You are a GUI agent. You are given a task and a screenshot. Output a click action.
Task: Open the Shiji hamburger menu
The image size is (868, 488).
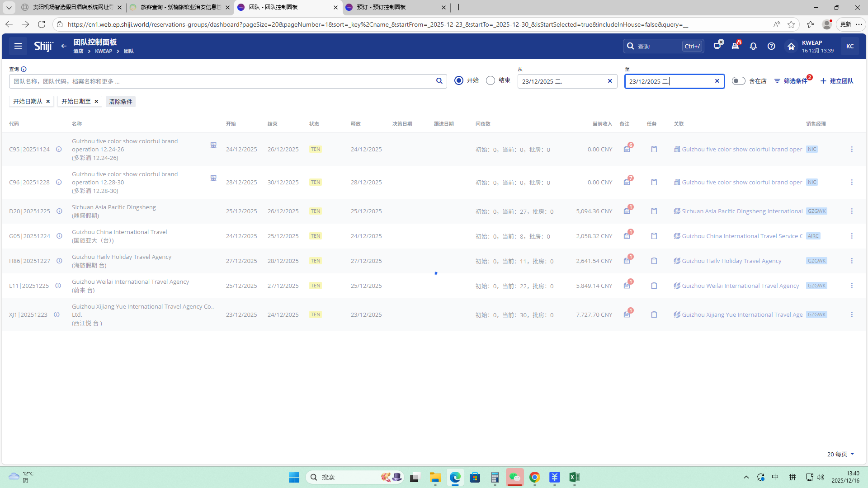(18, 46)
